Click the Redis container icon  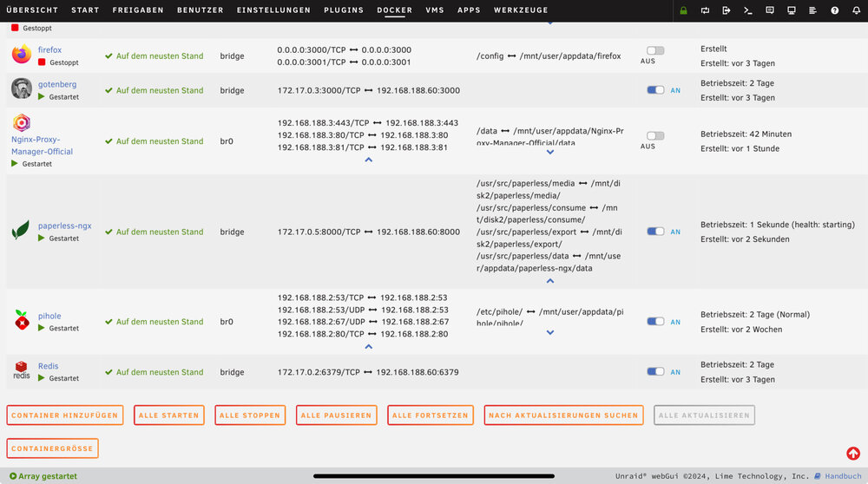22,370
